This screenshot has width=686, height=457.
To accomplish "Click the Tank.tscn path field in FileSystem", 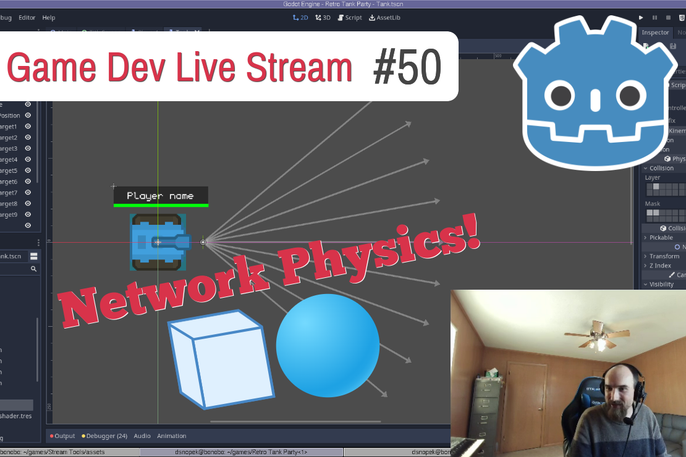I will [13, 256].
